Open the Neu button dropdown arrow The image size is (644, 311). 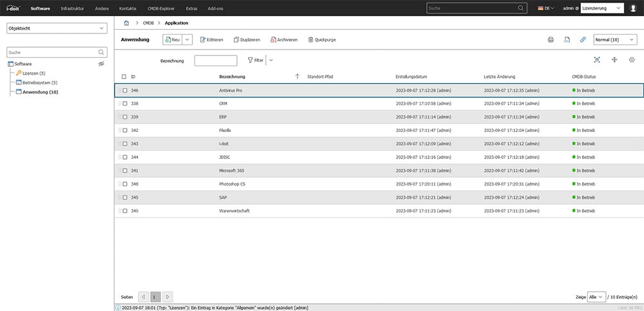coord(187,40)
